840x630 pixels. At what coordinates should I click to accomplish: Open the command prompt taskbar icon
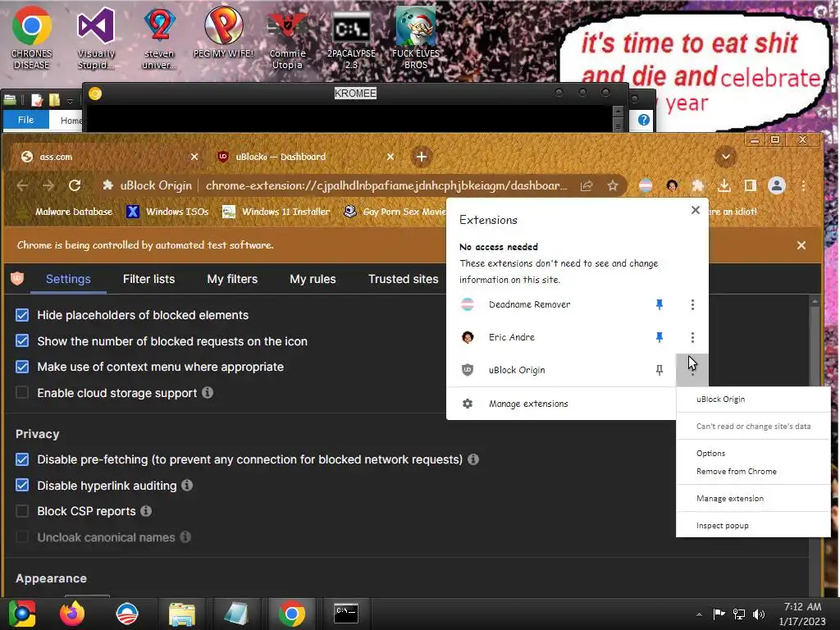point(346,614)
